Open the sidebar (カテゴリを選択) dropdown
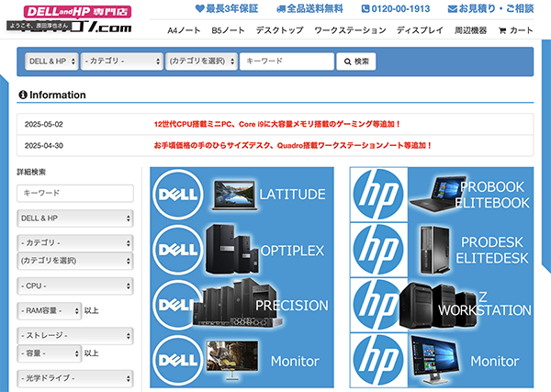This screenshot has height=392, width=551. coord(75,261)
